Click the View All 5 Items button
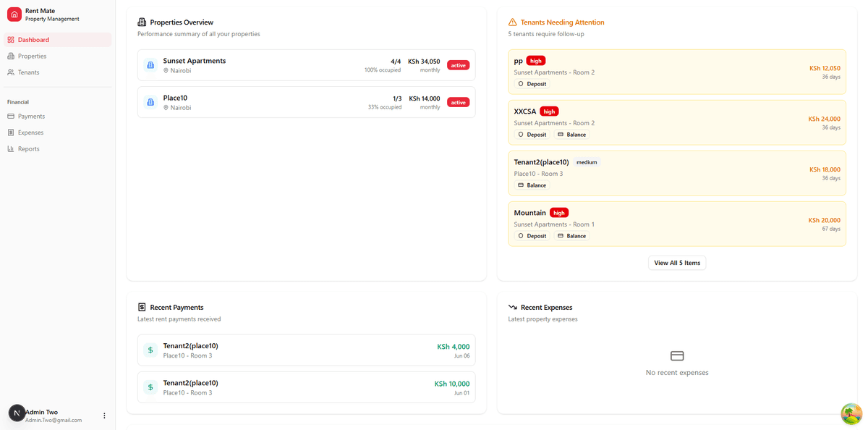Screen dimensions: 868x430 coord(677,263)
